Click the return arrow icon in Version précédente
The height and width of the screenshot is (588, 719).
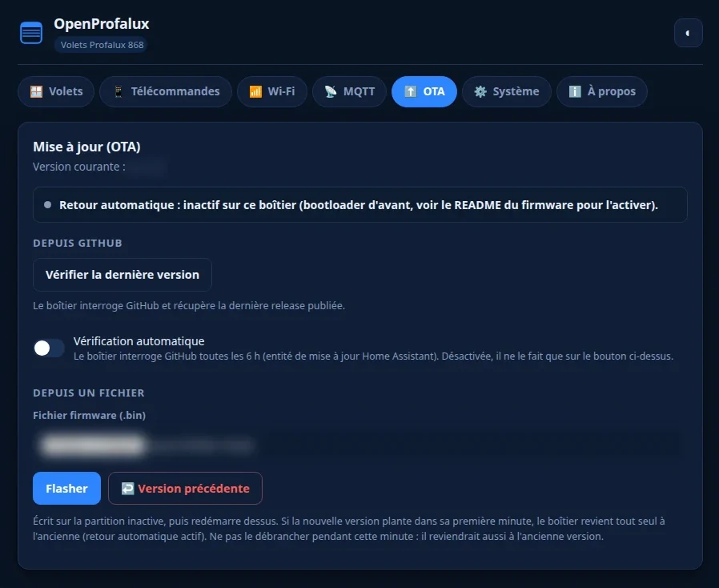[x=127, y=489]
